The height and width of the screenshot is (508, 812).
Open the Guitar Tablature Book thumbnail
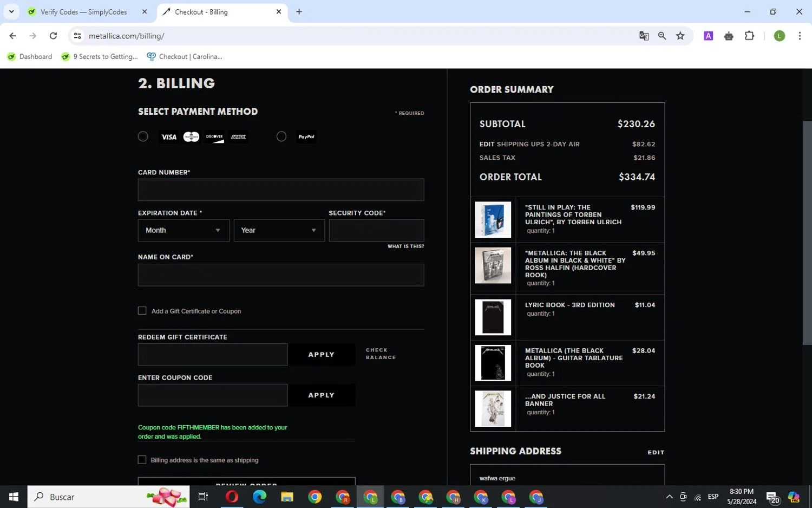point(493,363)
